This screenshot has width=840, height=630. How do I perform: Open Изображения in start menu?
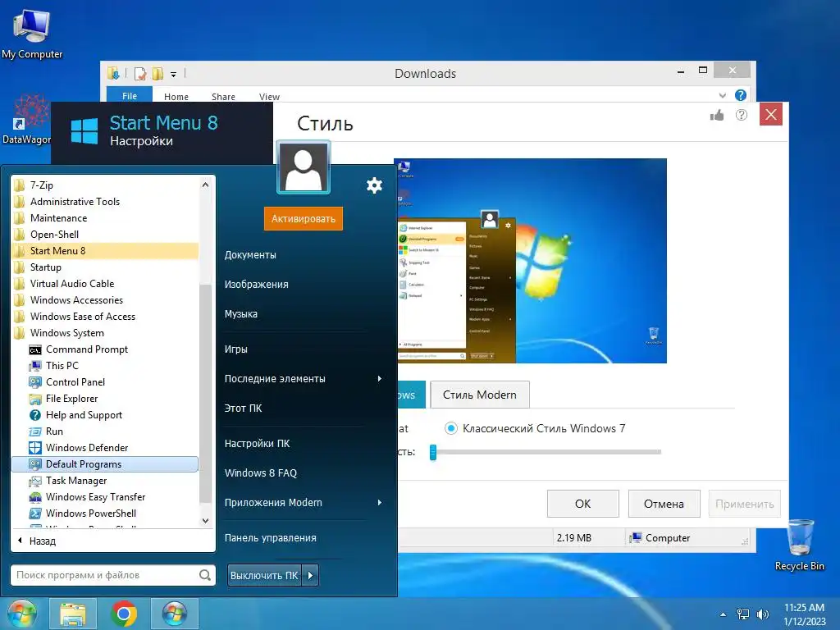pos(256,285)
